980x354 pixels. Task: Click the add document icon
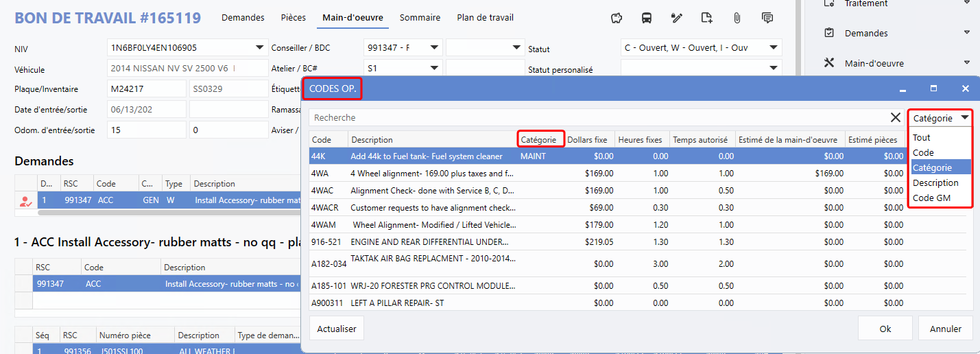pyautogui.click(x=707, y=18)
